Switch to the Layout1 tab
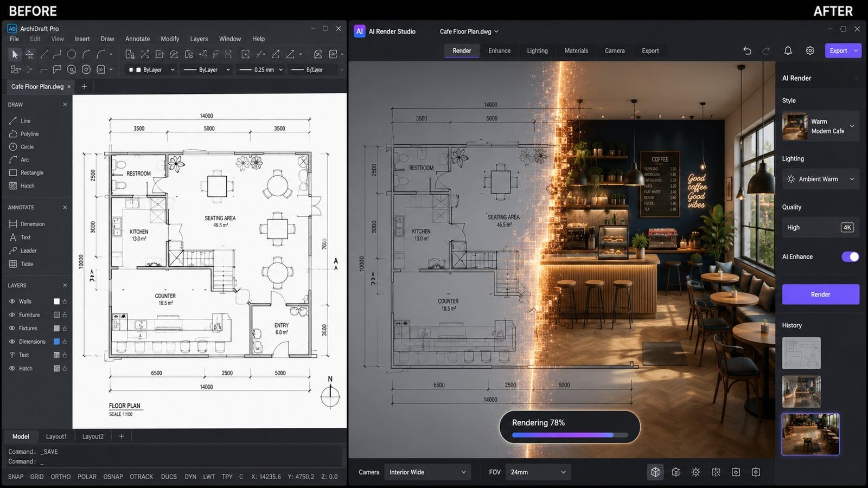This screenshot has height=488, width=868. [56, 436]
